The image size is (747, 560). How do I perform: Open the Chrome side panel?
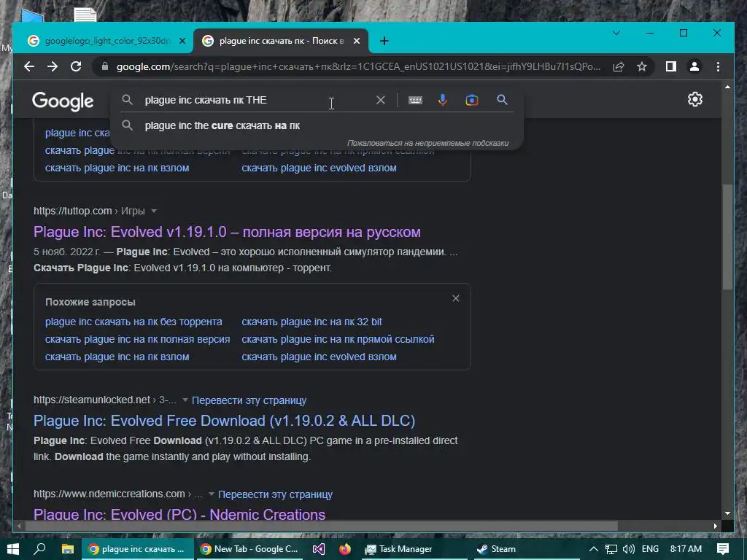(671, 66)
